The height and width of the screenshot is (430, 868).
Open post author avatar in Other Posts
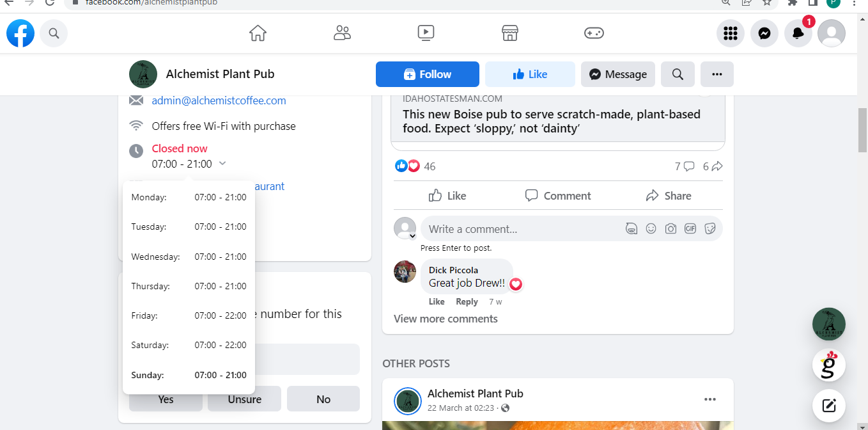tap(407, 401)
